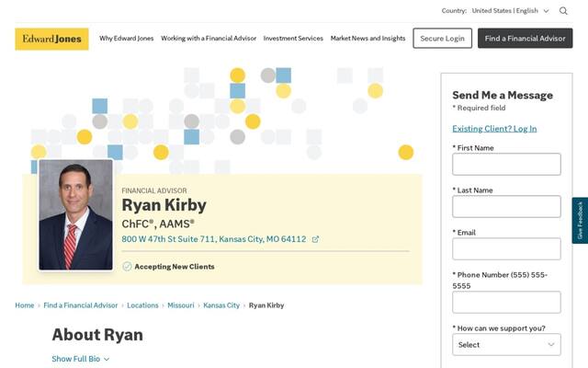The height and width of the screenshot is (368, 588).
Task: Click the Required field note
Action: pos(479,109)
